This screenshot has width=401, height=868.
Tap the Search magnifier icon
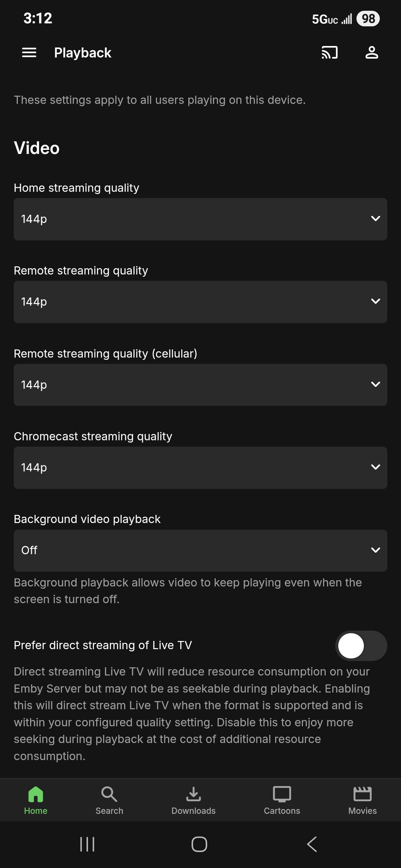(109, 795)
